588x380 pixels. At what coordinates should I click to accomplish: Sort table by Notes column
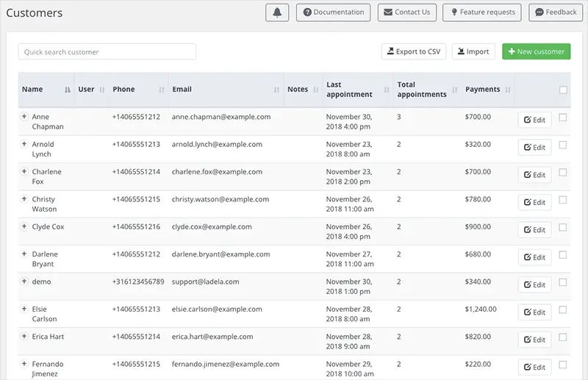click(x=303, y=90)
